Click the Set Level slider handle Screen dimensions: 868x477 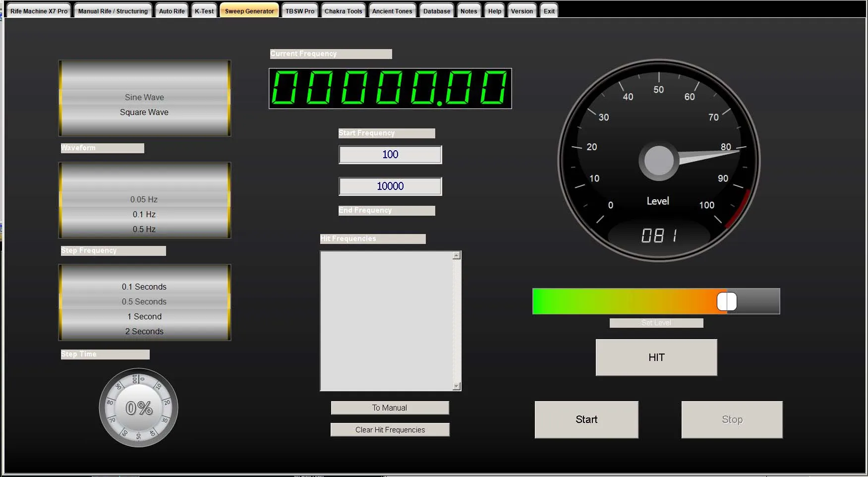click(727, 301)
